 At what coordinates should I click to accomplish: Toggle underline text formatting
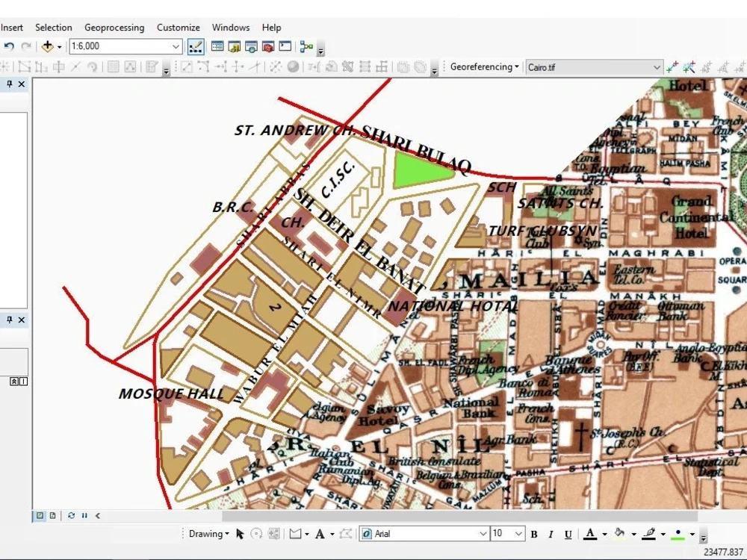pyautogui.click(x=567, y=533)
